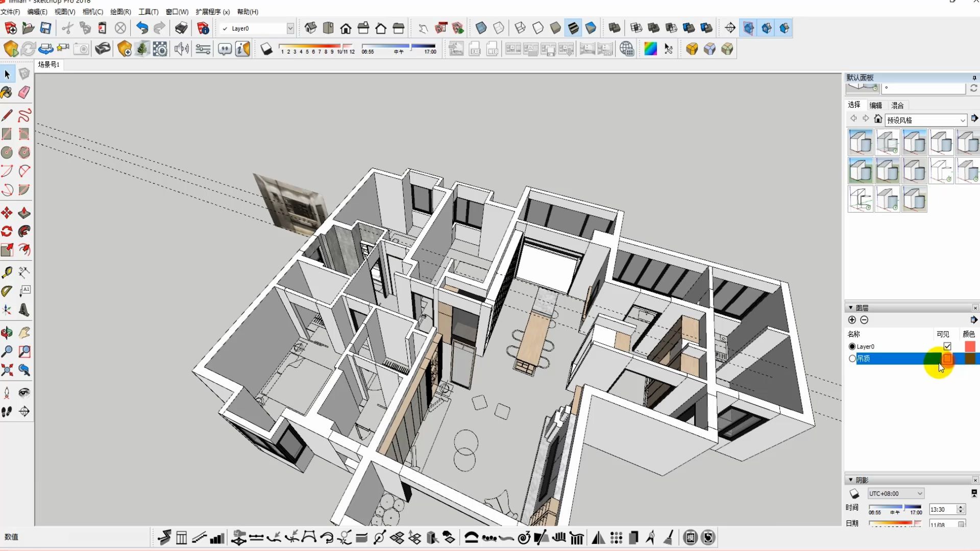The height and width of the screenshot is (551, 980).
Task: Toggle Layer0 visibility checkbox
Action: pos(947,346)
